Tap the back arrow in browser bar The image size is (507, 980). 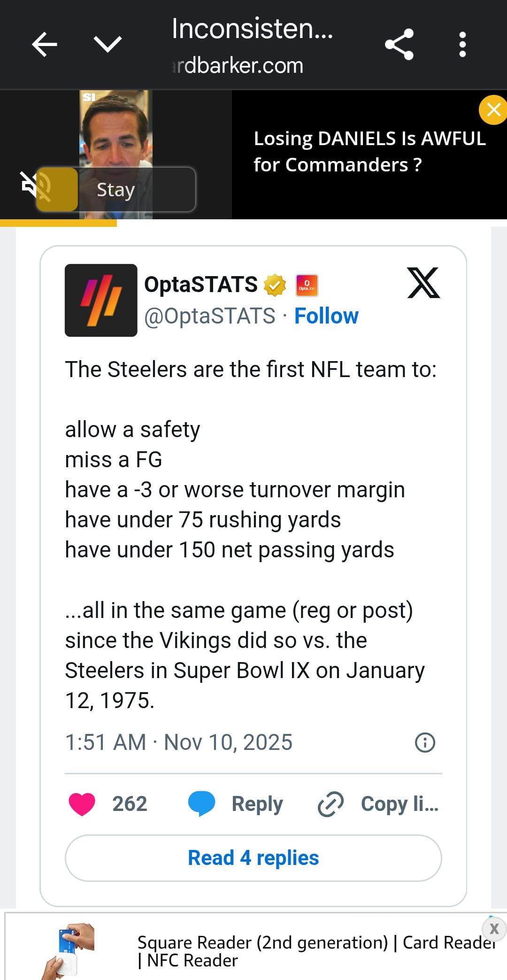pyautogui.click(x=45, y=45)
